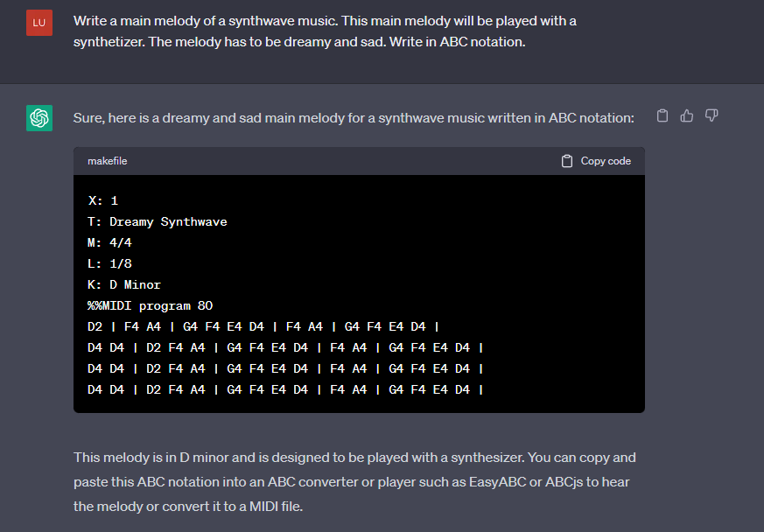Click the red LU user avatar

39,23
